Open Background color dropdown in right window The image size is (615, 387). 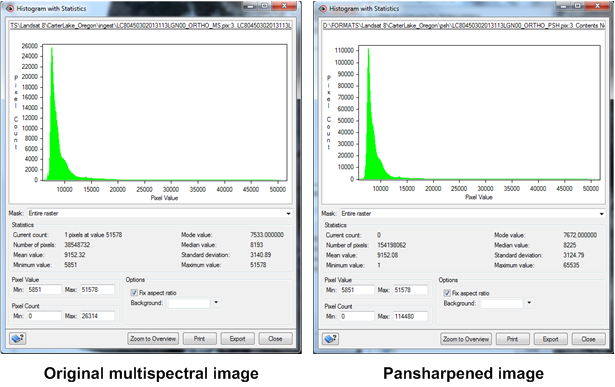529,303
